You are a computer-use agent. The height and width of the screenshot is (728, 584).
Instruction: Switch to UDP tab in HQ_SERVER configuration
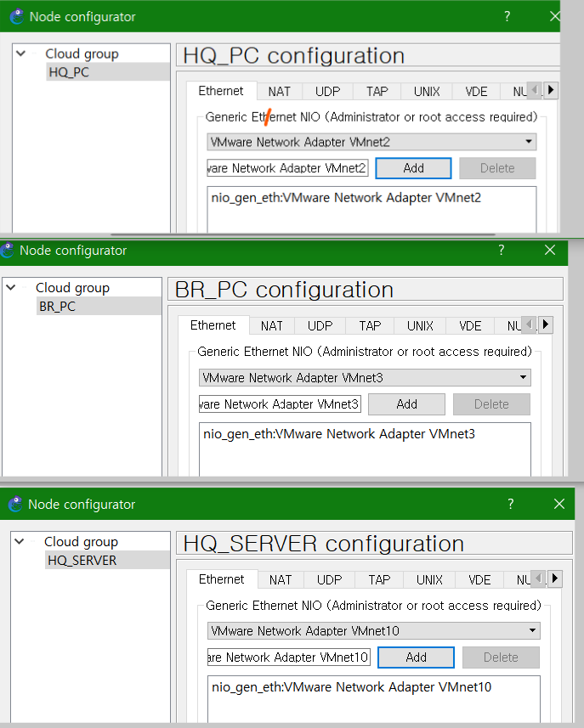coord(329,580)
